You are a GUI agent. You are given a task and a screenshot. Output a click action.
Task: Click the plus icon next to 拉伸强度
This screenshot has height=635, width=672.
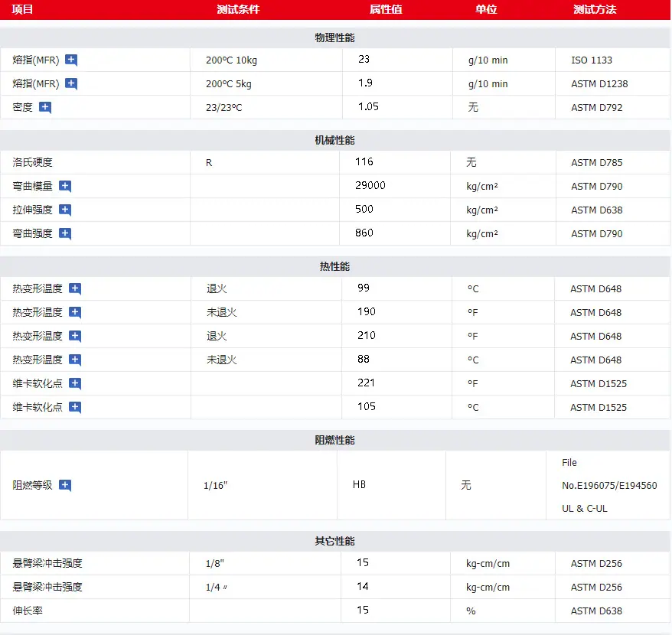tap(65, 210)
